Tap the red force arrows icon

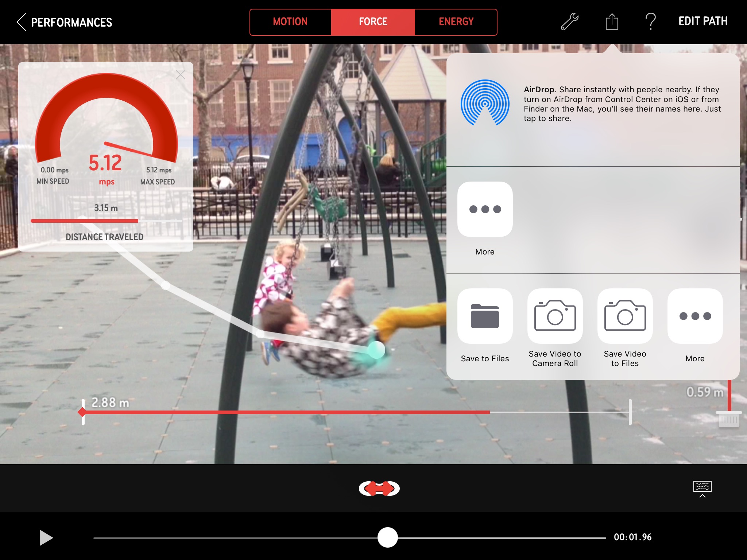pyautogui.click(x=379, y=489)
